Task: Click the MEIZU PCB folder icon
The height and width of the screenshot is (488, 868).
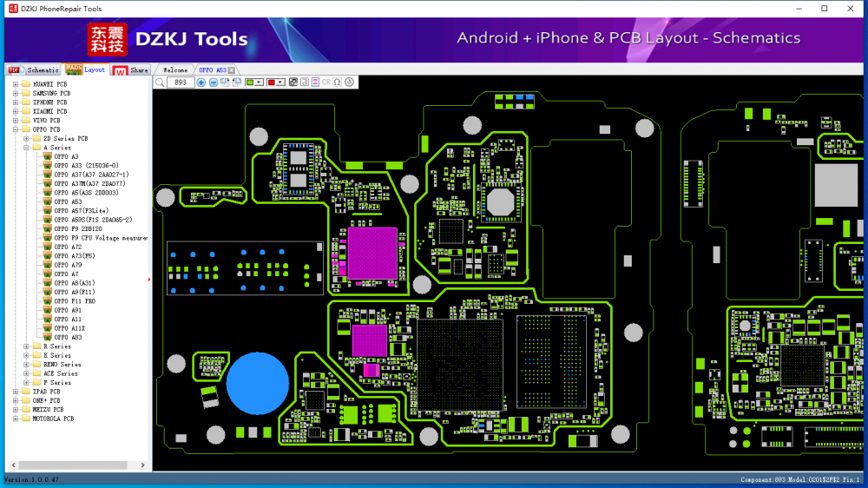Action: pos(26,409)
